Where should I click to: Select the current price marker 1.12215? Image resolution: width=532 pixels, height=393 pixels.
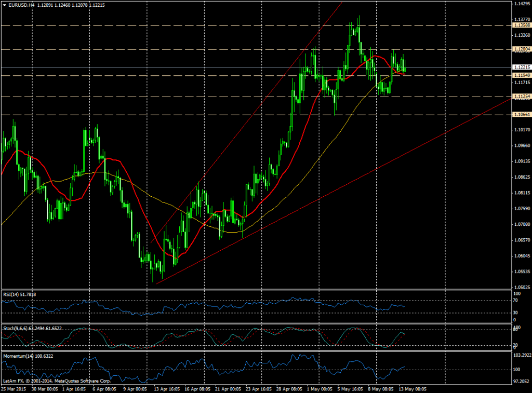tap(521, 67)
